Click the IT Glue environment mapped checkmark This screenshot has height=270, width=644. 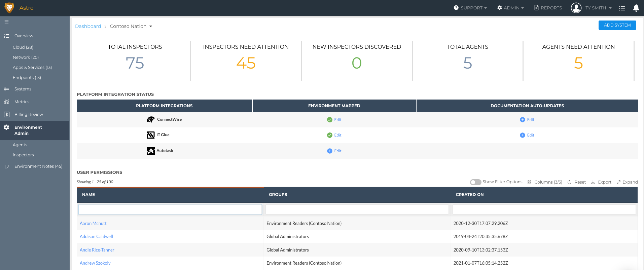(330, 135)
